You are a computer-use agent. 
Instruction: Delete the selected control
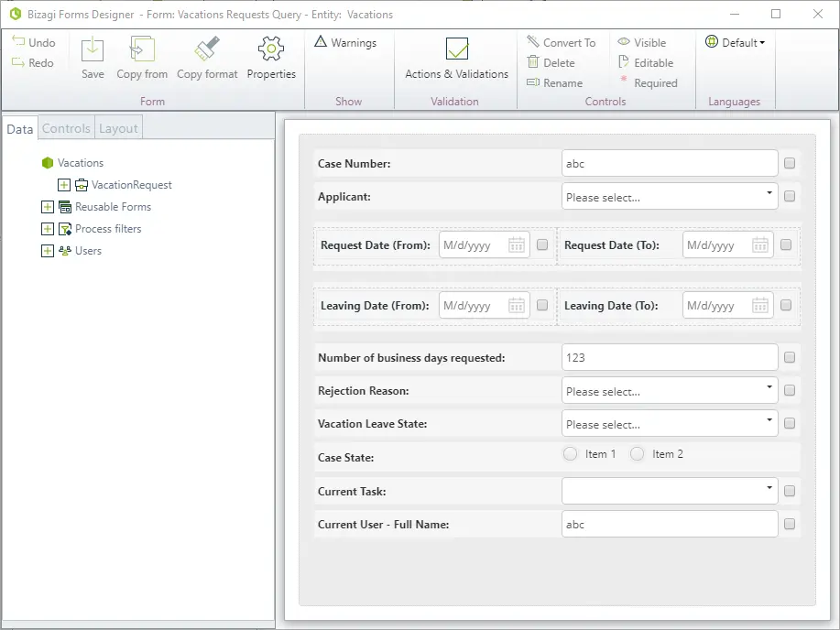pos(551,62)
